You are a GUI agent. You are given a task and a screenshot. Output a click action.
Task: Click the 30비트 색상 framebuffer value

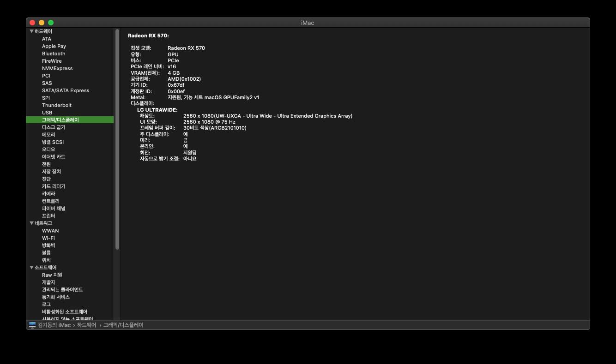215,128
